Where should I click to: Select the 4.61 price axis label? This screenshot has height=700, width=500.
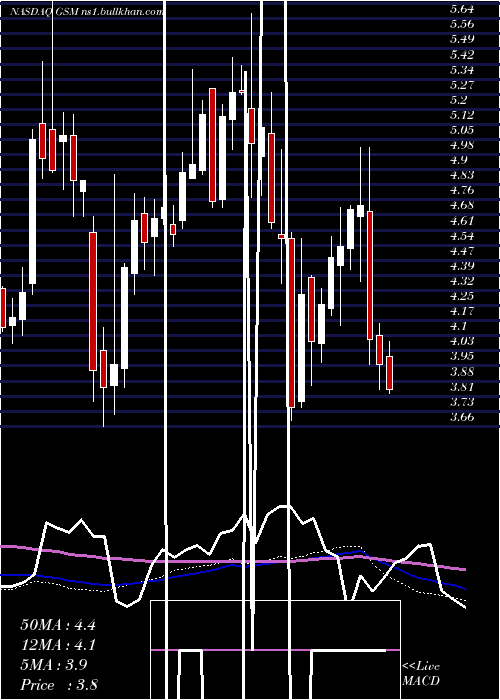coord(462,221)
